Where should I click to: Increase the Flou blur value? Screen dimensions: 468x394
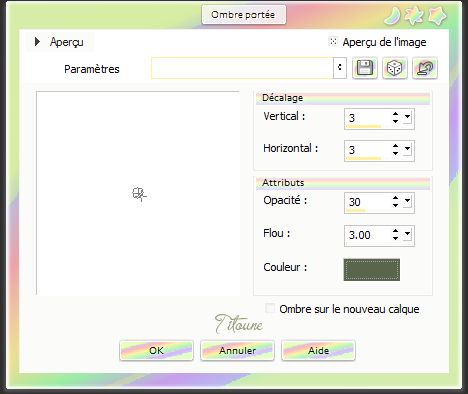395,231
